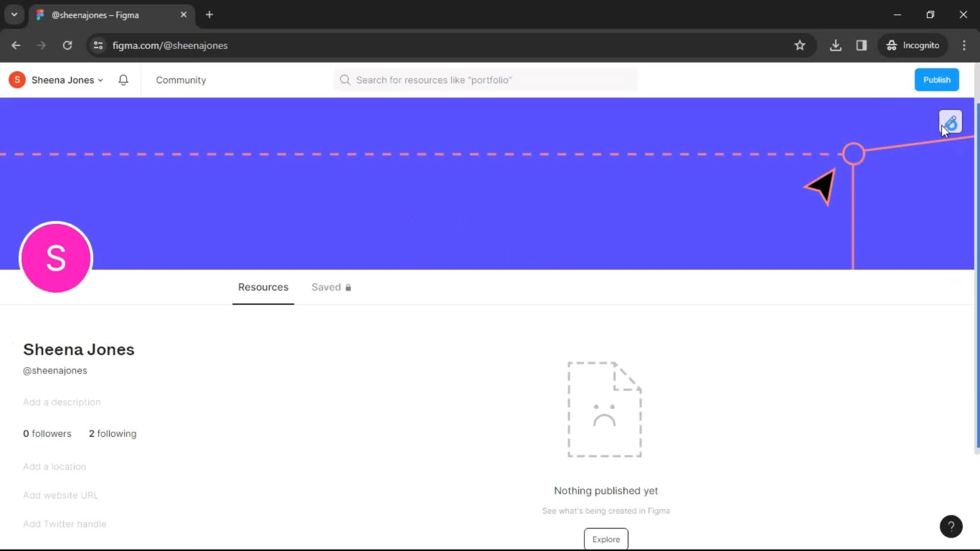Switch to the Resources tab

(x=263, y=287)
